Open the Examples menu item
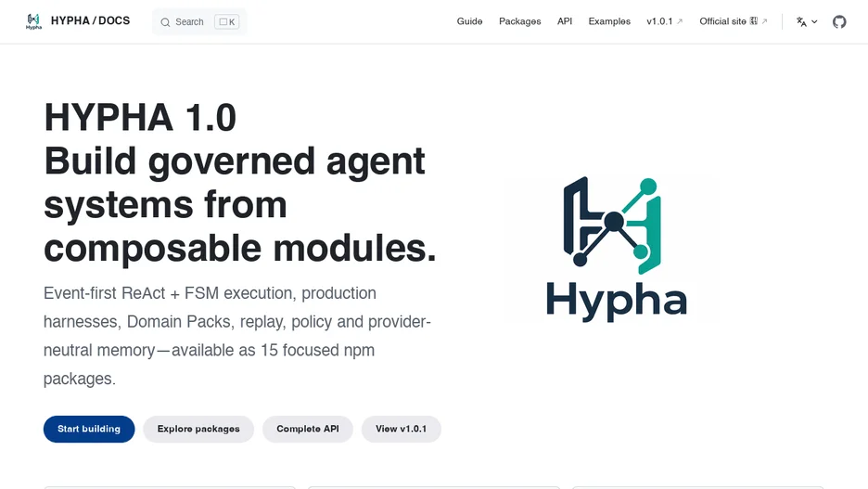Viewport: 868px width, 489px height. point(609,21)
